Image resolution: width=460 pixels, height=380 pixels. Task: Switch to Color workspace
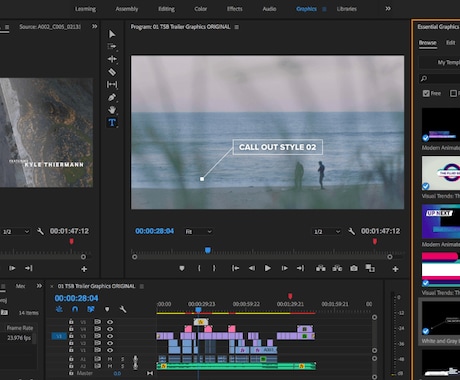[201, 9]
